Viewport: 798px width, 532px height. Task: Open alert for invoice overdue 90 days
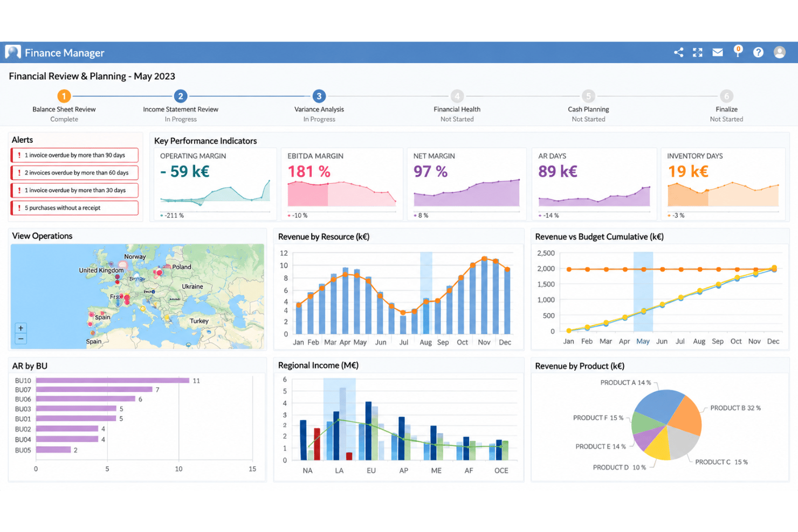pos(74,155)
